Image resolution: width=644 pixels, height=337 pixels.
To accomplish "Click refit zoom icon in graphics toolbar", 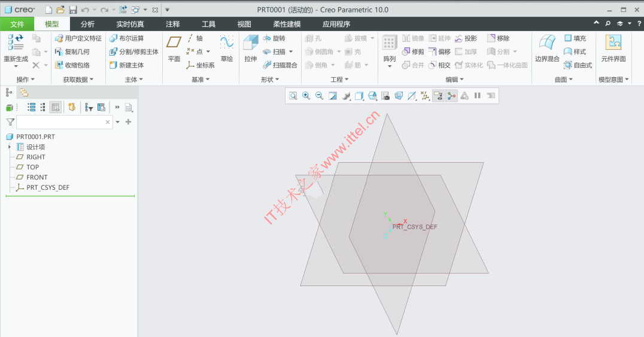I will 293,96.
